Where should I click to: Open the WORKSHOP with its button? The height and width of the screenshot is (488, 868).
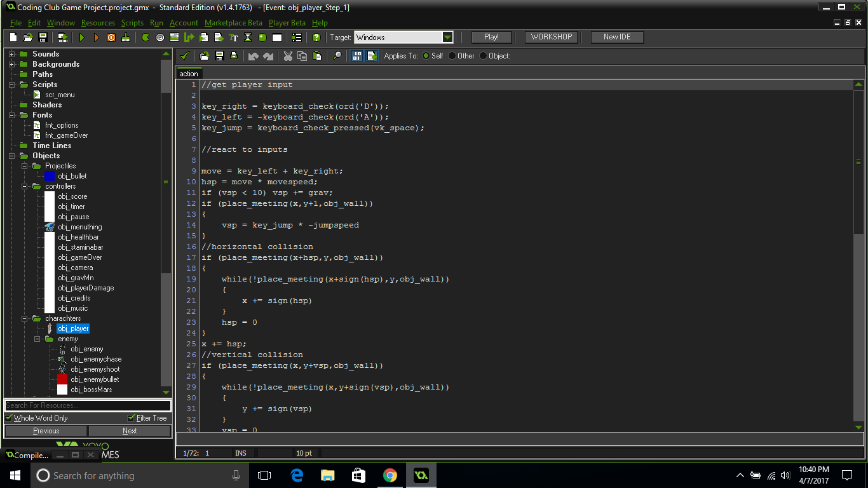click(550, 37)
